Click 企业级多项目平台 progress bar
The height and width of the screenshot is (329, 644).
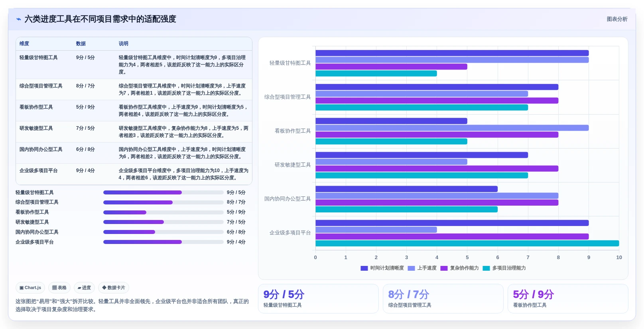[163, 242]
